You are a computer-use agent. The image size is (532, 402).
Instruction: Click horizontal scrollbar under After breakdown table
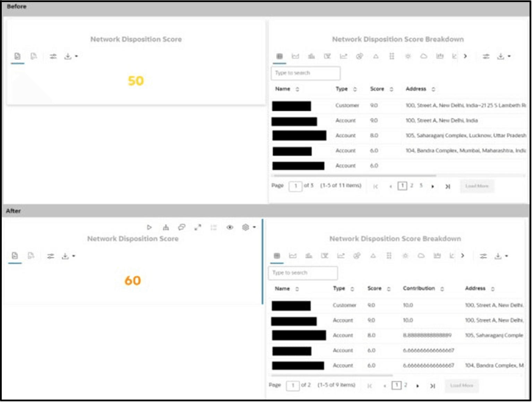(x=332, y=375)
